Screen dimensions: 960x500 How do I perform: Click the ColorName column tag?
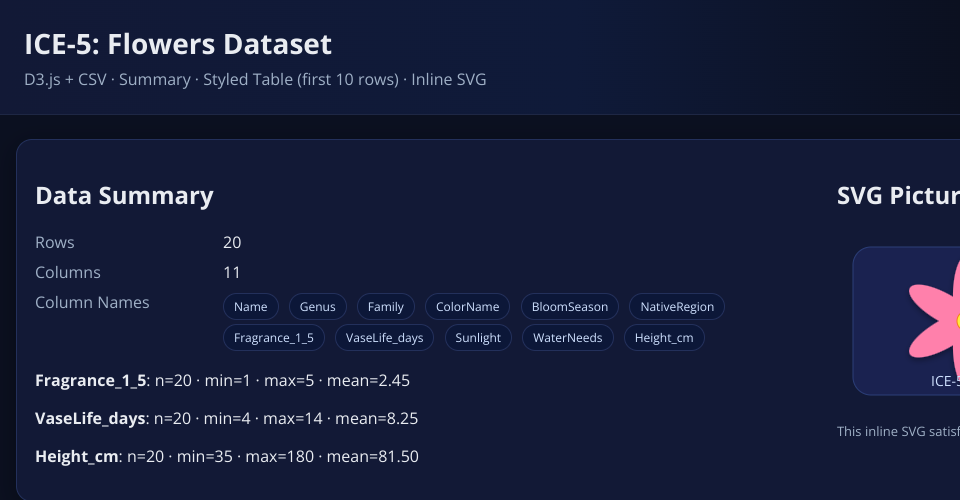(x=468, y=306)
